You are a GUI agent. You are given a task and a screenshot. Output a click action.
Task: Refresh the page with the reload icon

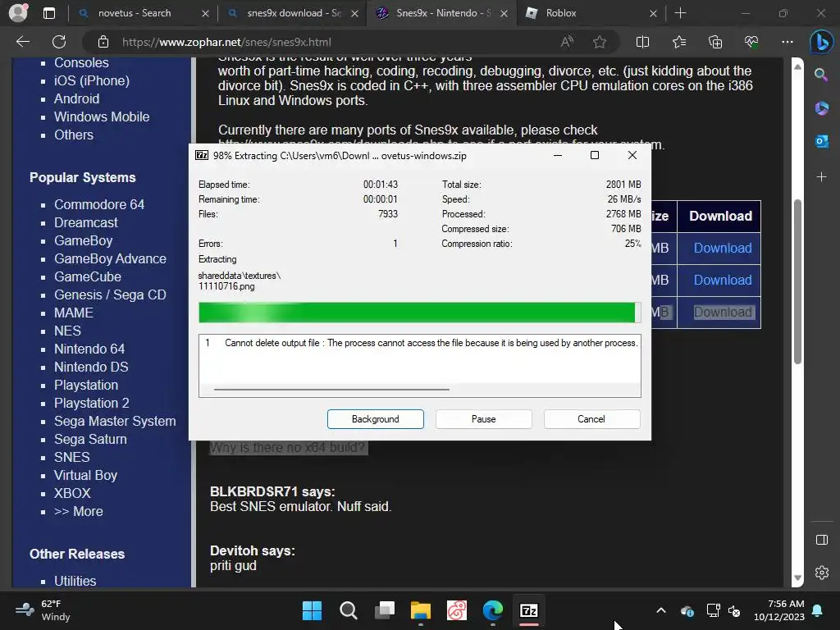[x=59, y=42]
